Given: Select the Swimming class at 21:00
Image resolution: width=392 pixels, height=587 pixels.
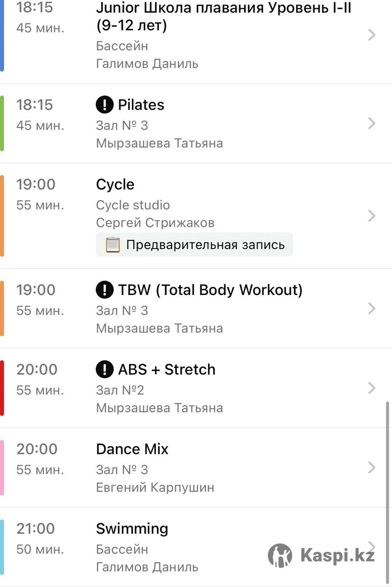Looking at the screenshot, I should 196,547.
